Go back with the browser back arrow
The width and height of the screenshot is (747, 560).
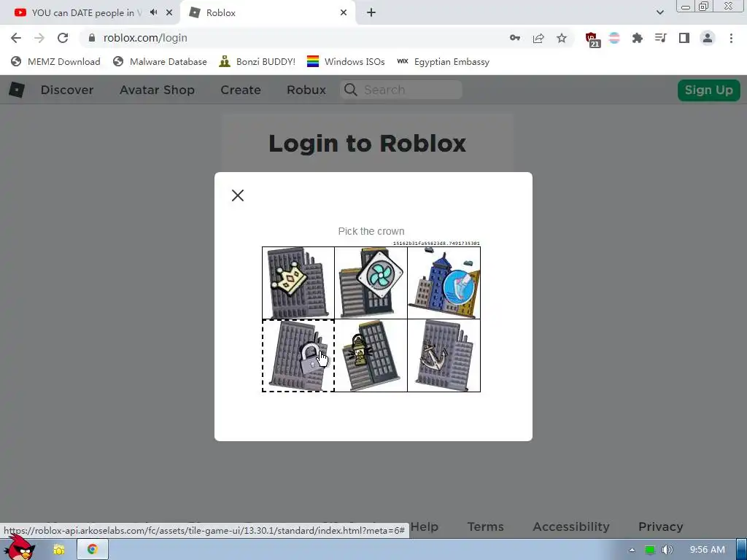click(16, 38)
